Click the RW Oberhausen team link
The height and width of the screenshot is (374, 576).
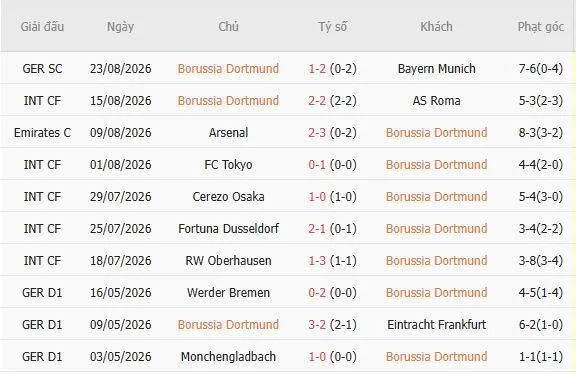(x=228, y=260)
